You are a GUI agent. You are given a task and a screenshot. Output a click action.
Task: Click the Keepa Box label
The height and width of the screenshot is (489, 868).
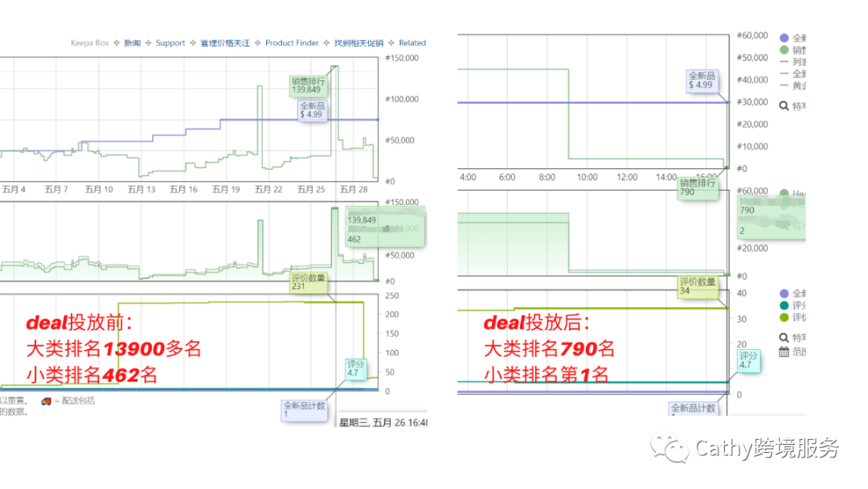[90, 43]
